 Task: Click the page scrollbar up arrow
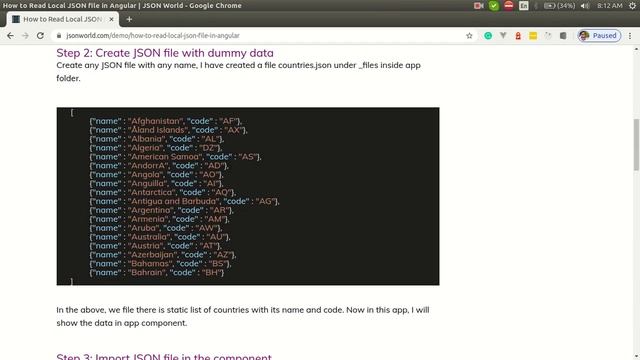(x=636, y=49)
